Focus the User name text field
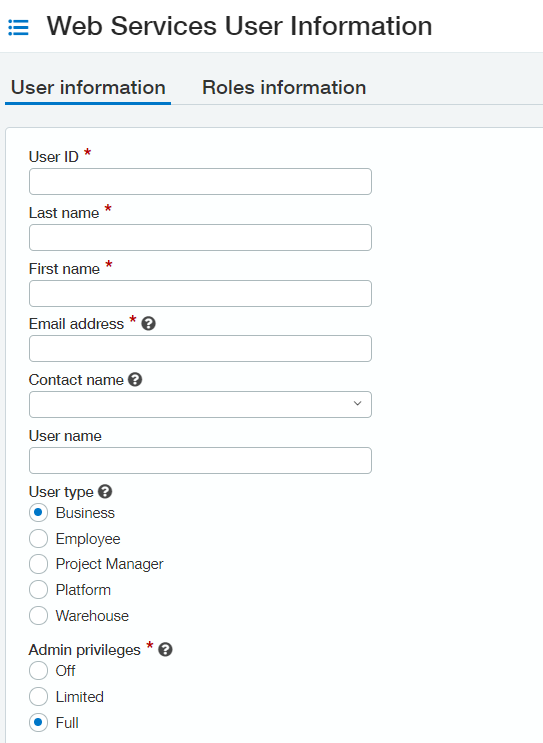This screenshot has height=743, width=543. pyautogui.click(x=200, y=461)
